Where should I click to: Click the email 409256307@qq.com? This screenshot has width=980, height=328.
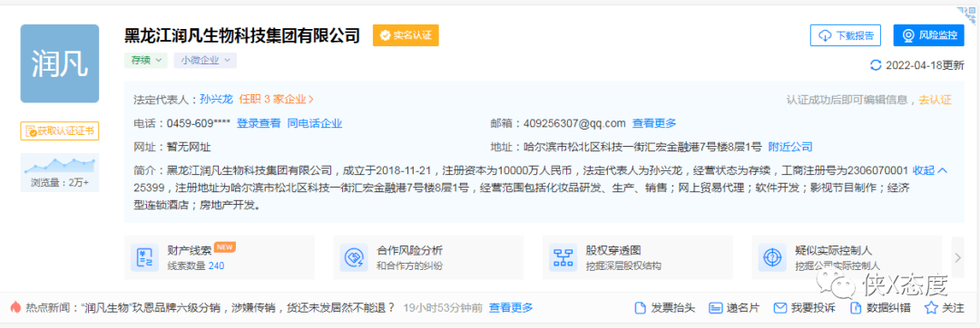tap(575, 123)
